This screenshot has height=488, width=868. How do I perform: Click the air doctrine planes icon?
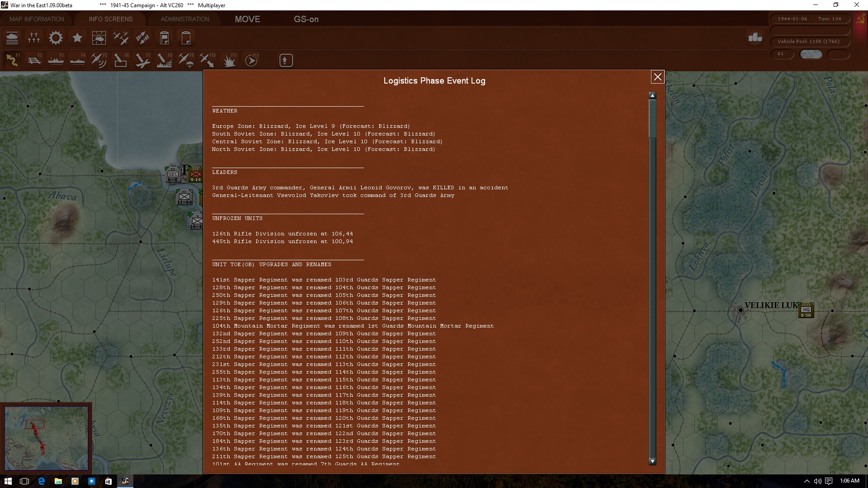[121, 38]
